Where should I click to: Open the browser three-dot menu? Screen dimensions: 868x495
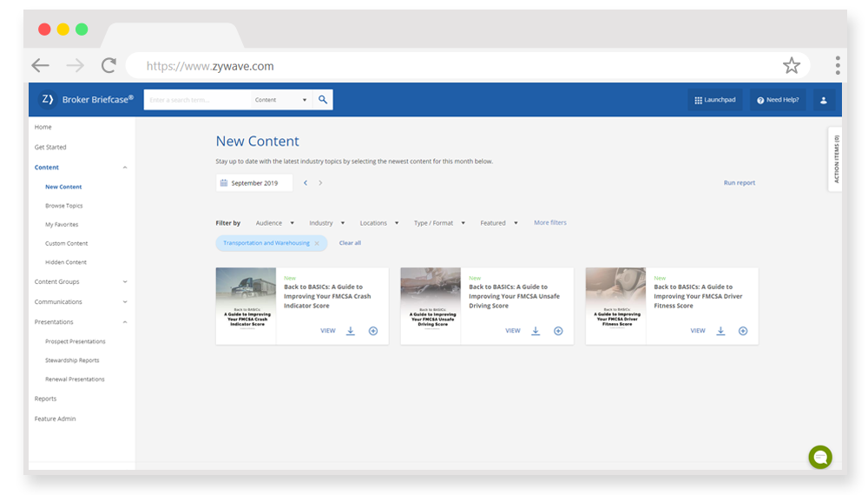click(838, 65)
